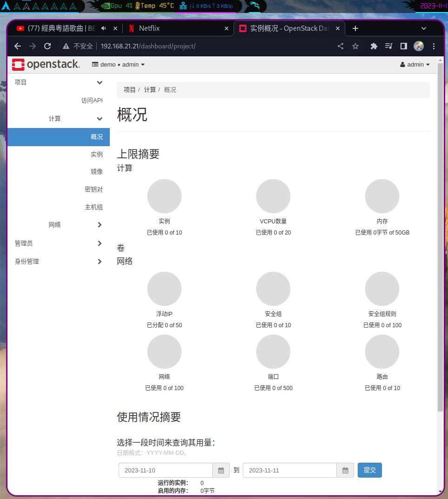Open the browser side panel icon
This screenshot has height=499, width=448.
[404, 46]
